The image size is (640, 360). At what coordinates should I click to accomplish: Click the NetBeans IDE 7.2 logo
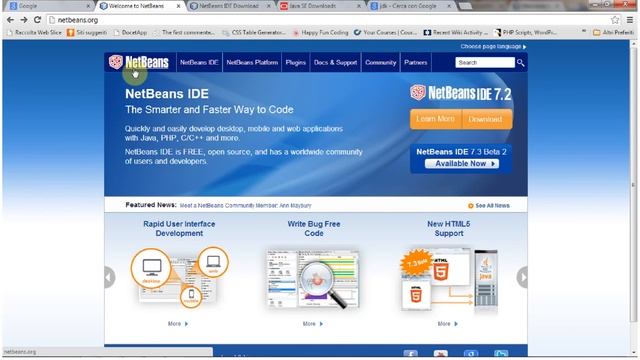(460, 93)
